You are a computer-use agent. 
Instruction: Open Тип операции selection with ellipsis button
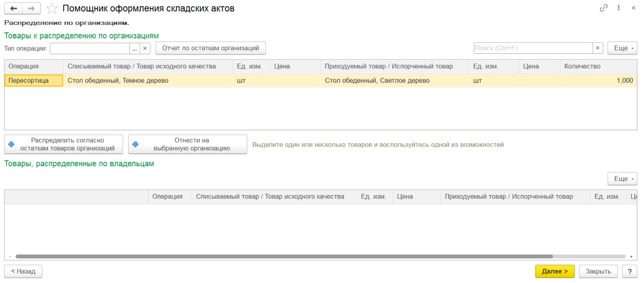pos(135,48)
